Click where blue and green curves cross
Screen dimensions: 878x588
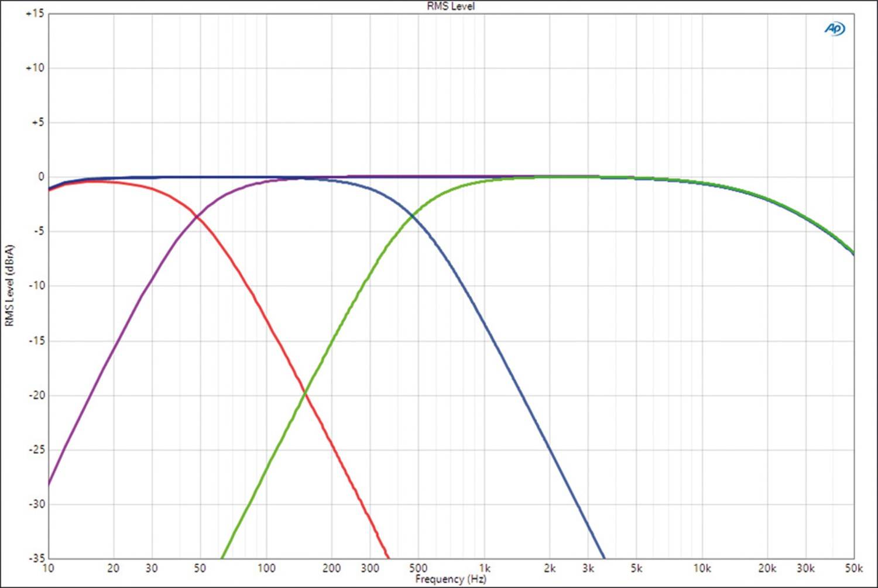click(413, 216)
